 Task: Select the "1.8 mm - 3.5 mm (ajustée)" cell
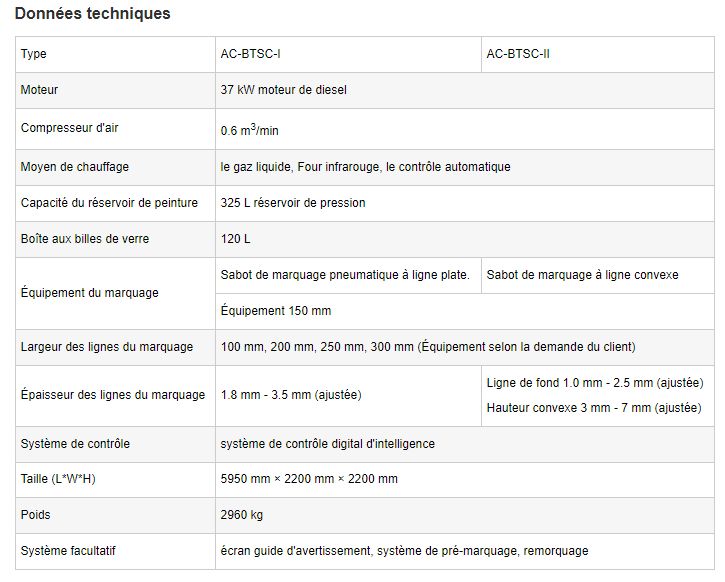(x=291, y=395)
